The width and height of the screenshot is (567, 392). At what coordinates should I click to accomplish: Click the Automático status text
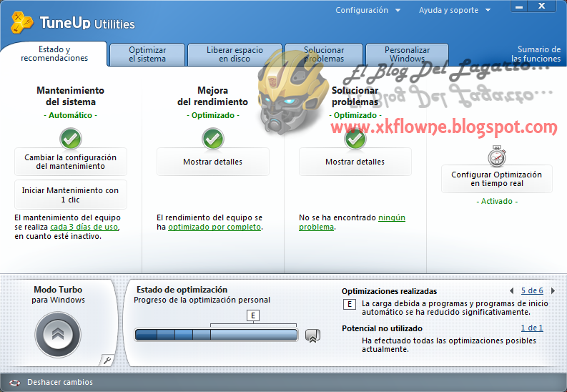coord(71,115)
